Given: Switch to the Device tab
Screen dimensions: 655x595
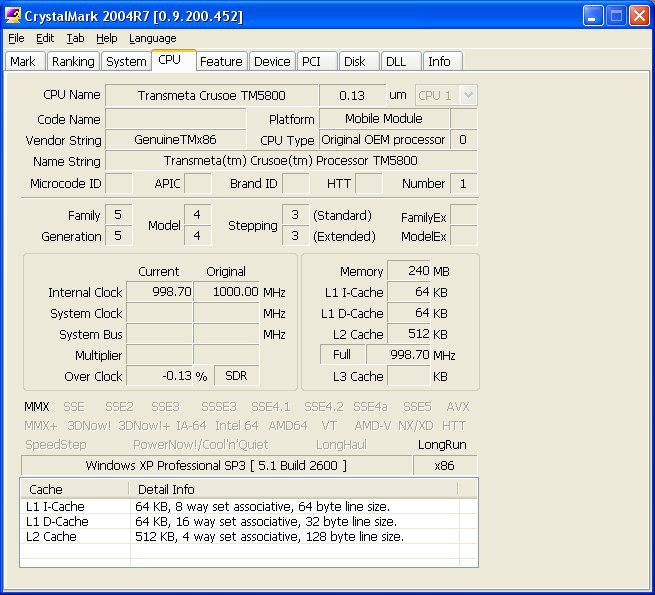Looking at the screenshot, I should 272,61.
